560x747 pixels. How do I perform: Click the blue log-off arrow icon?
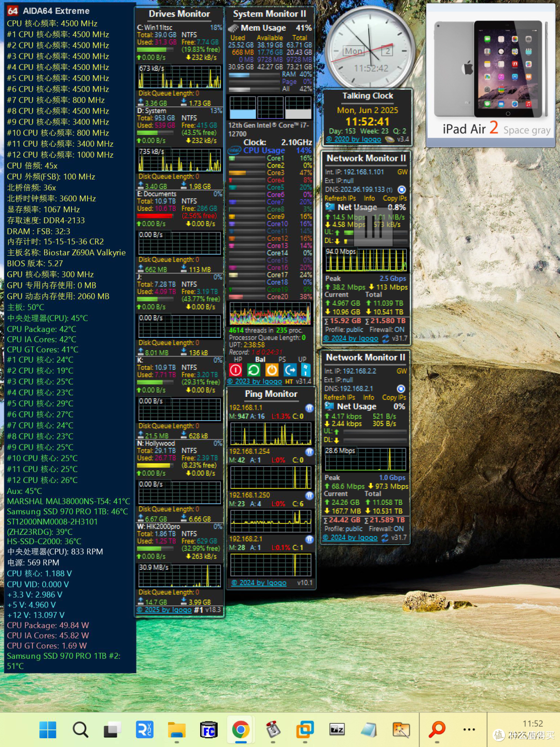[x=290, y=369]
